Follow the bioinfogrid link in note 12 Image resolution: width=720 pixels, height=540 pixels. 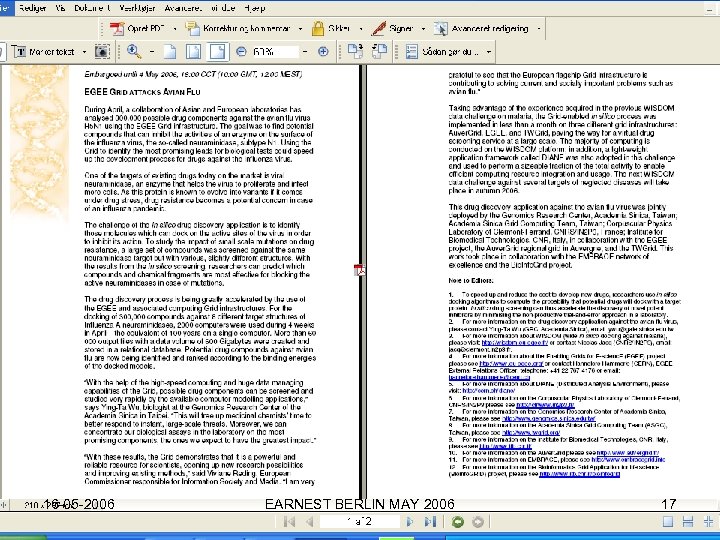pos(579,474)
